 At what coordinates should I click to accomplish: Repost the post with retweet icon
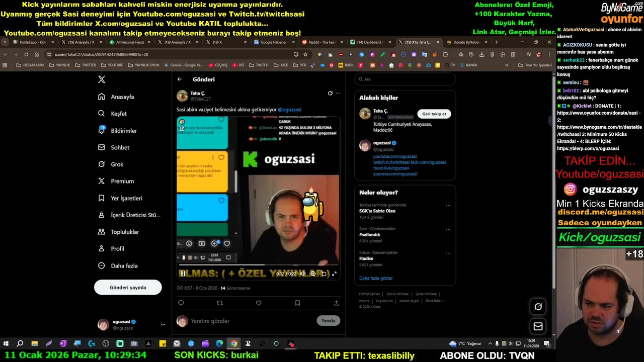(x=220, y=303)
